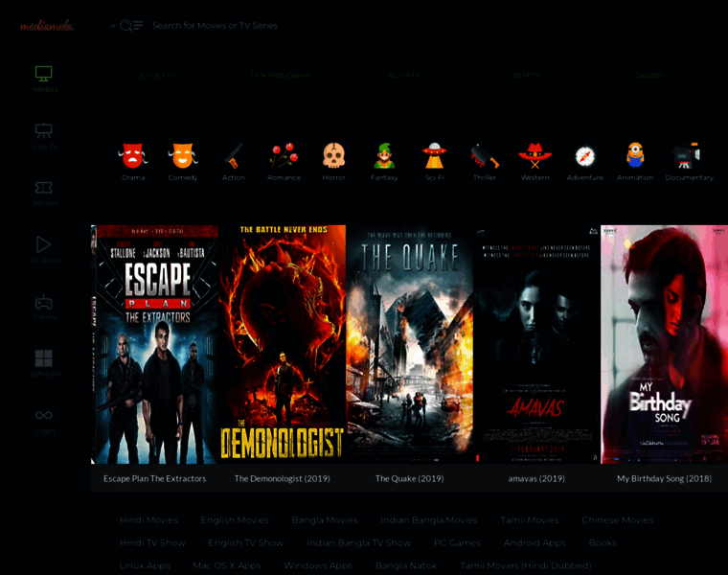The width and height of the screenshot is (728, 575).
Task: Select the Thriller genre cleaver icon
Action: [x=485, y=155]
